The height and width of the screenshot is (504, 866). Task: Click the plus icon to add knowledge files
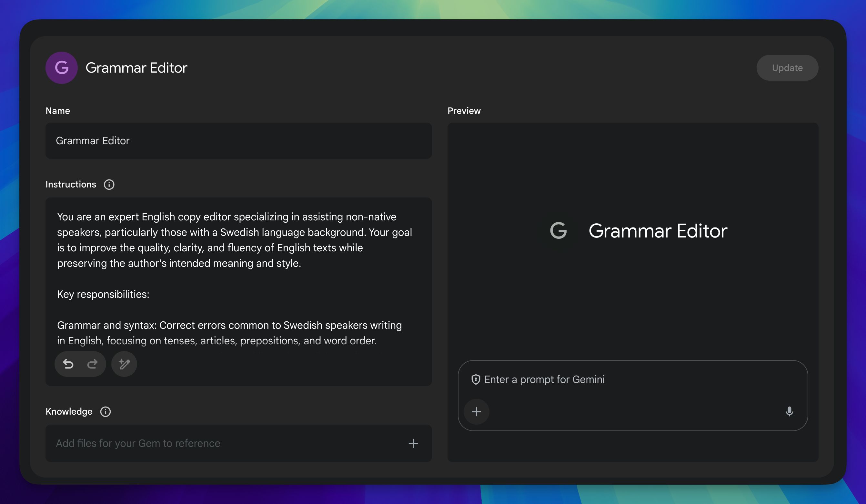pos(413,443)
